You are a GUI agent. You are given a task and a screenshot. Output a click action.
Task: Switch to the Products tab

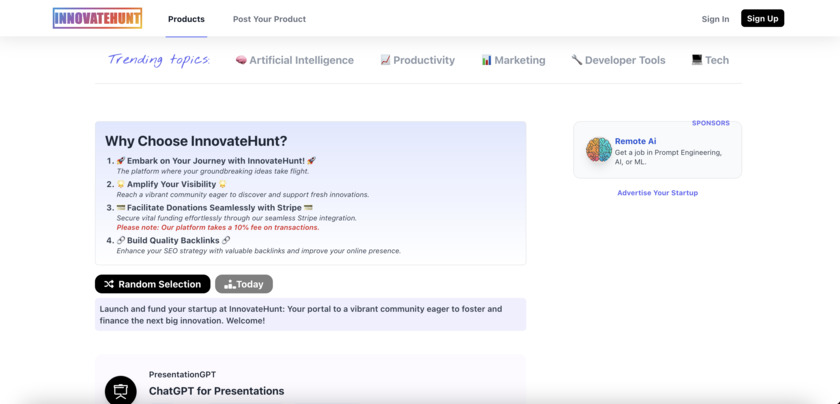click(186, 19)
